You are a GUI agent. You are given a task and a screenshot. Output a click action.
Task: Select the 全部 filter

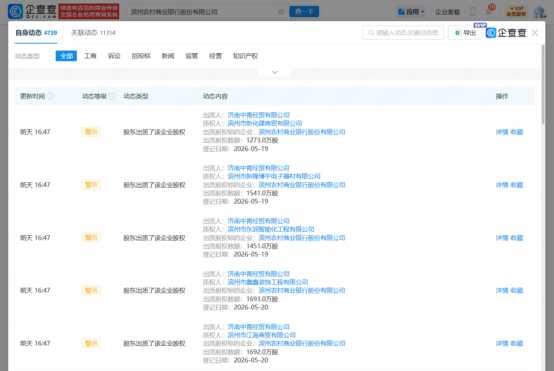click(66, 56)
